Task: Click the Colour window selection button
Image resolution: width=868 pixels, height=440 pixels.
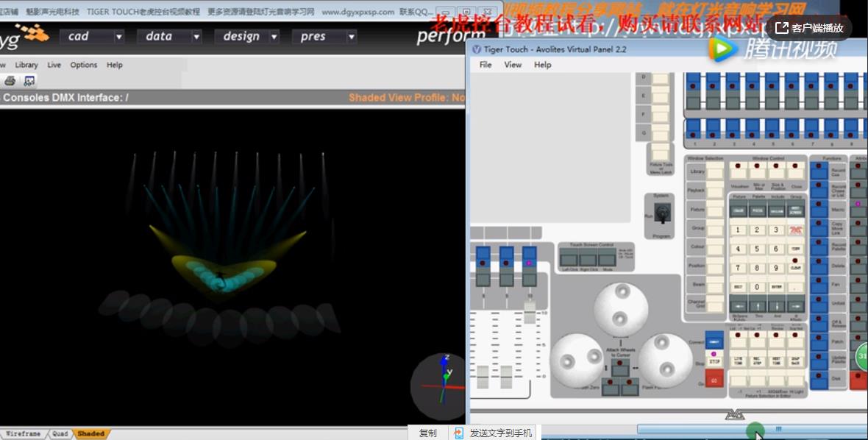Action: click(x=715, y=246)
